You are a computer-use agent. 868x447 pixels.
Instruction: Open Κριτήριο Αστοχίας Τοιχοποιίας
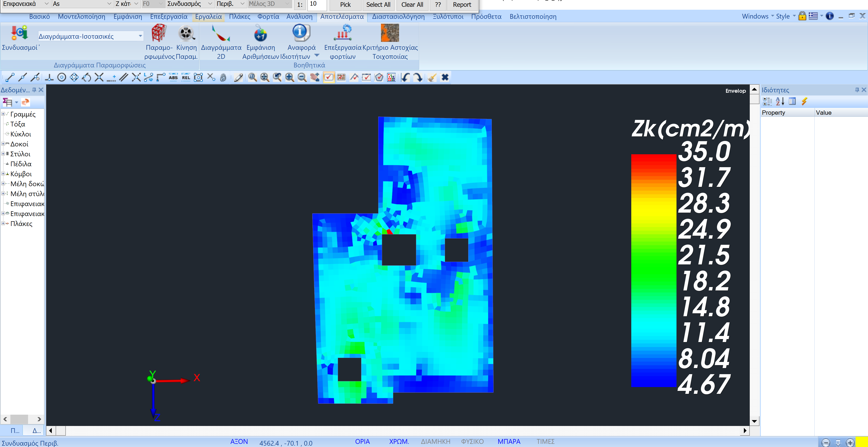[390, 33]
